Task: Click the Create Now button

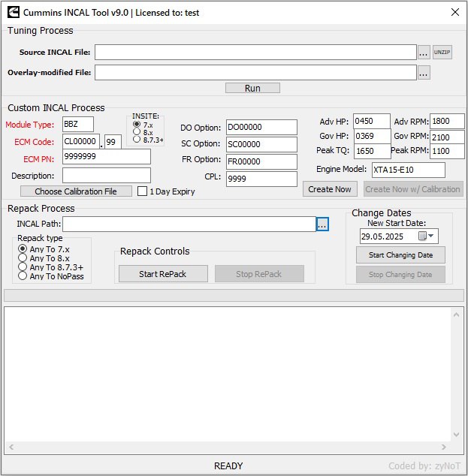Action: [x=330, y=189]
